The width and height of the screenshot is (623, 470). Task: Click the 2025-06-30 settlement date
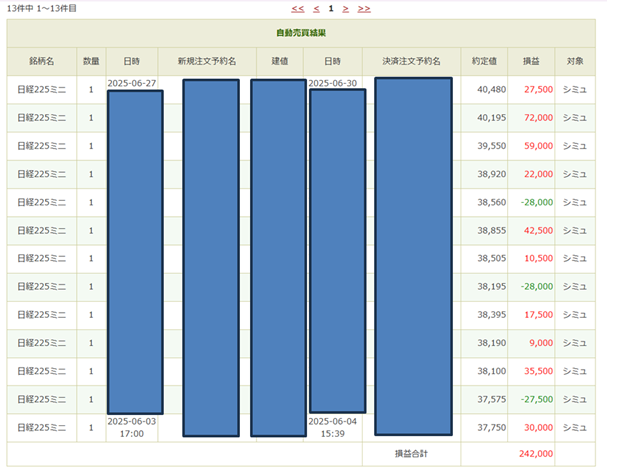pos(333,83)
